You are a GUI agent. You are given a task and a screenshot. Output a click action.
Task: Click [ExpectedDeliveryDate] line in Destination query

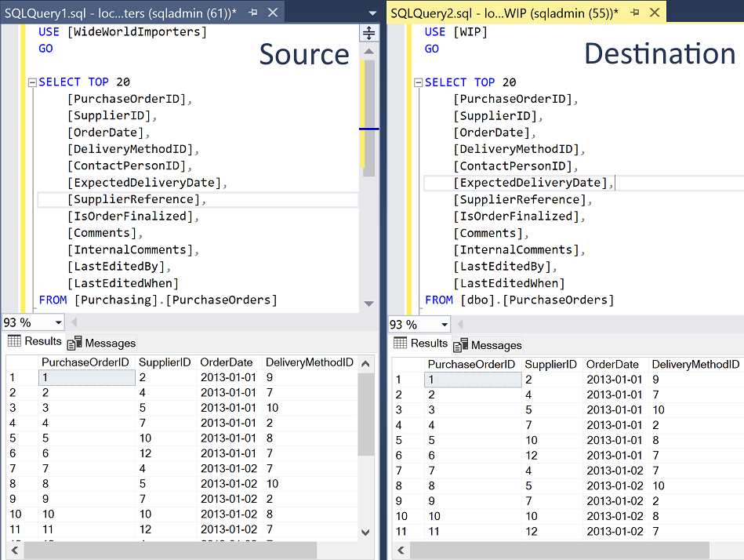tap(583, 184)
